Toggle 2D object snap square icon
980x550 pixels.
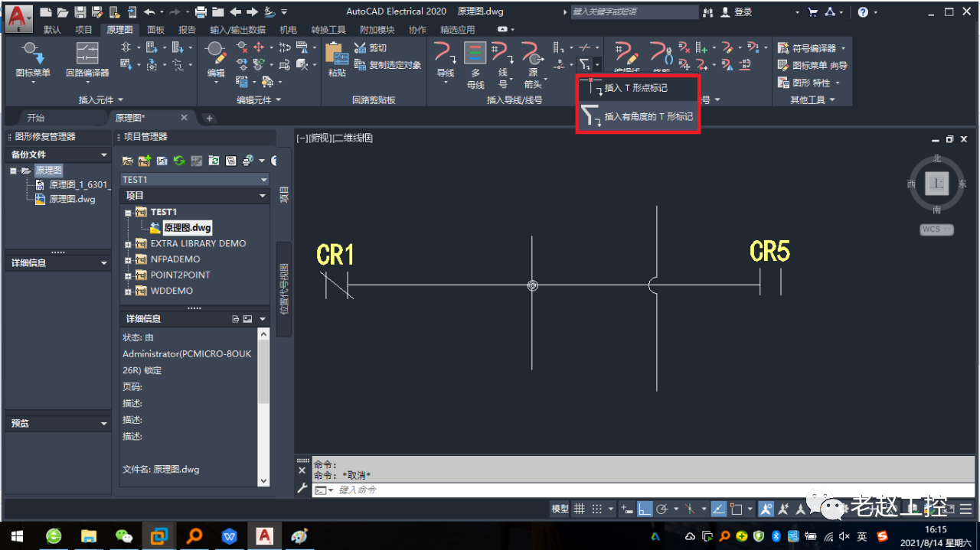[737, 509]
